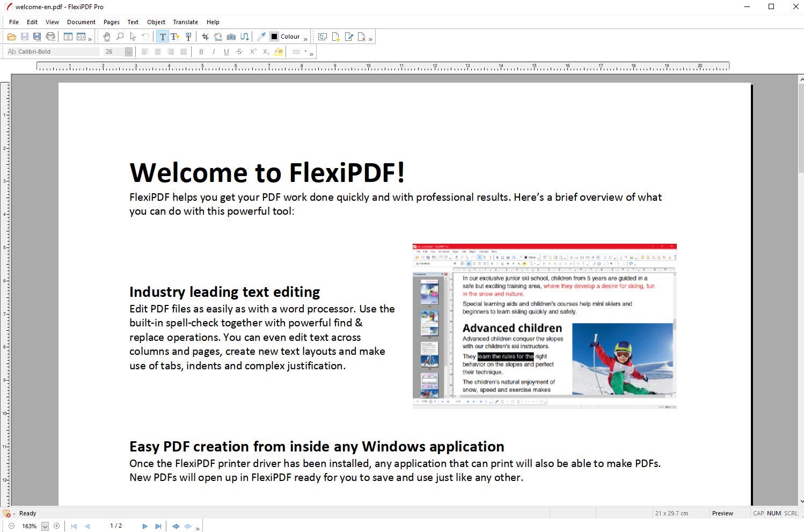Screen dimensions: 804x532
Task: Open the Edit menu
Action: pyautogui.click(x=32, y=22)
